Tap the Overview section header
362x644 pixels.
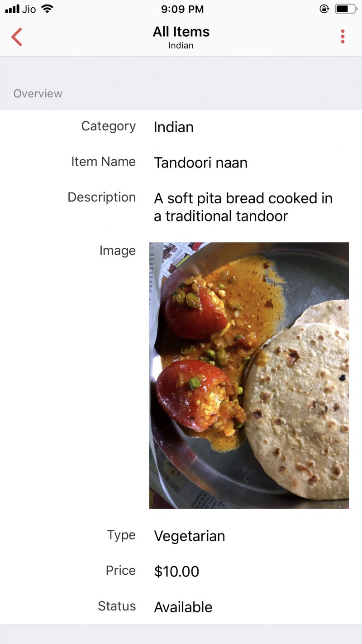(x=38, y=94)
